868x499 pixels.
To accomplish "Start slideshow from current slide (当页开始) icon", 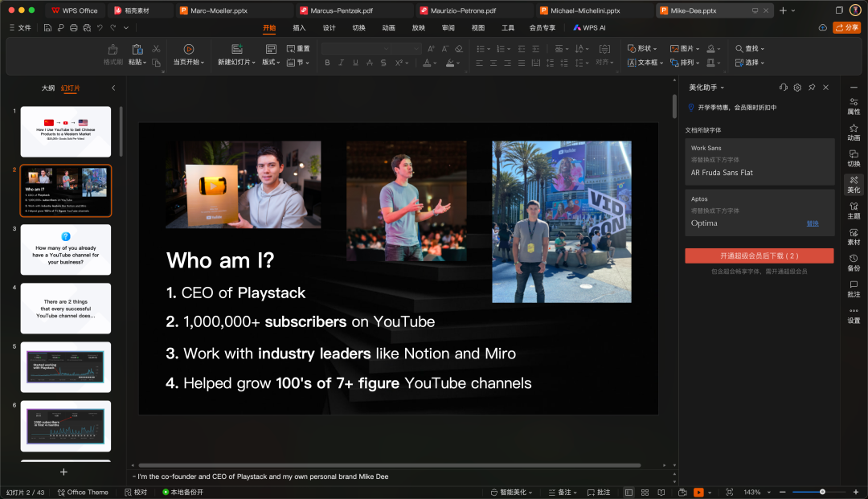I will point(189,49).
